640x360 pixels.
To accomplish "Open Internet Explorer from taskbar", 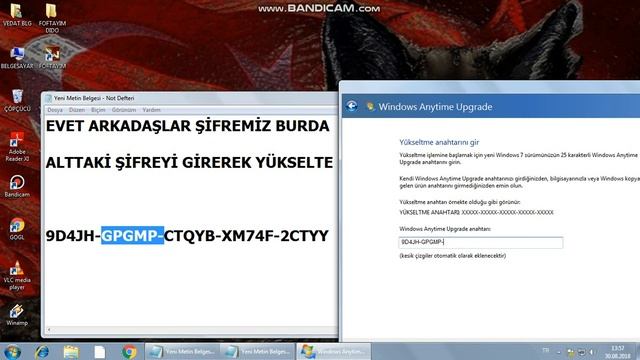I will pyautogui.click(x=42, y=352).
